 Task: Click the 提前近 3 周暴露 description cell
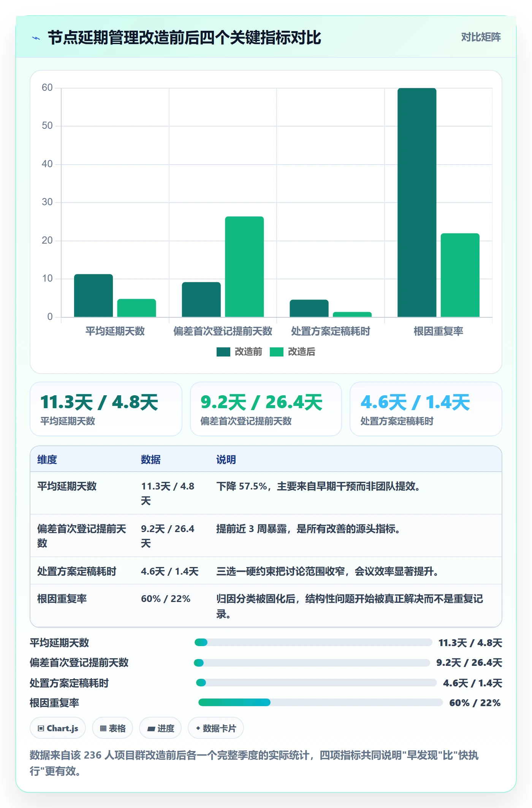308,529
